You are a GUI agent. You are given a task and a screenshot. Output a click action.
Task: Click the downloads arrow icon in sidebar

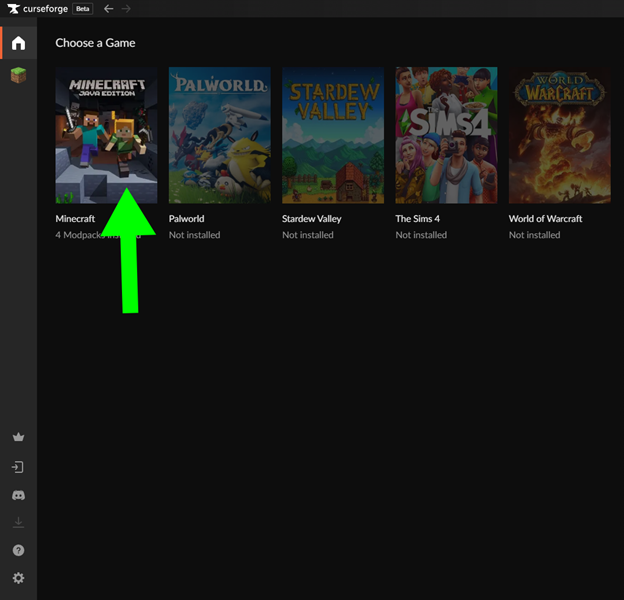coord(18,522)
